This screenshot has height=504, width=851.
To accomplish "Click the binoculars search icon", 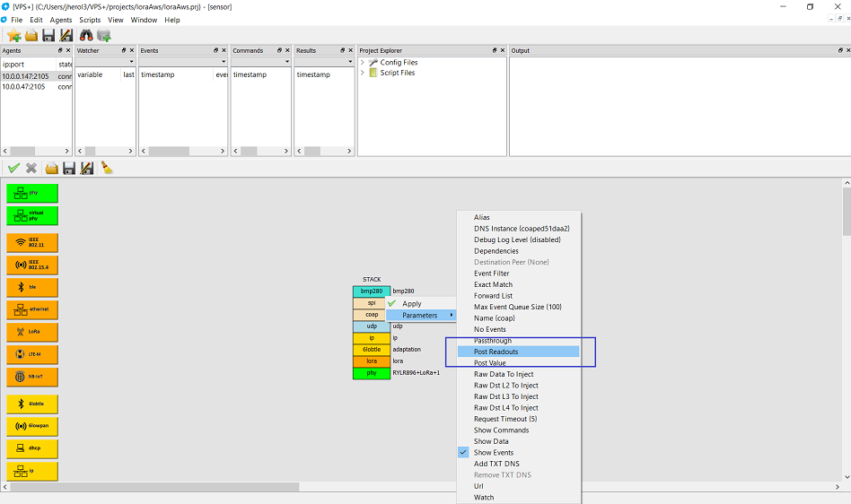I will pos(86,35).
